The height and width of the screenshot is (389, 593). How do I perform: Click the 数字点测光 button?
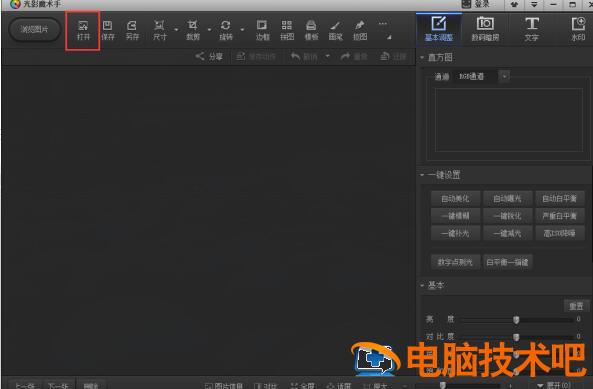(x=455, y=262)
